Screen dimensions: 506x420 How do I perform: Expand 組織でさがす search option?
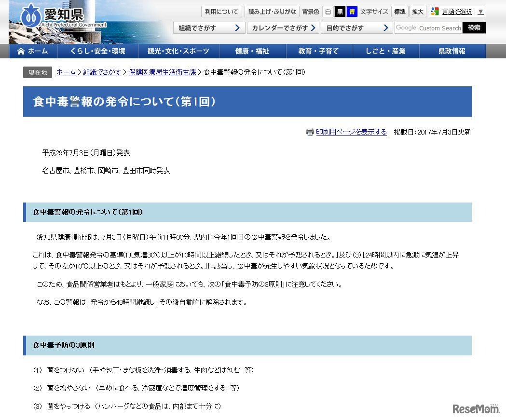pyautogui.click(x=209, y=28)
